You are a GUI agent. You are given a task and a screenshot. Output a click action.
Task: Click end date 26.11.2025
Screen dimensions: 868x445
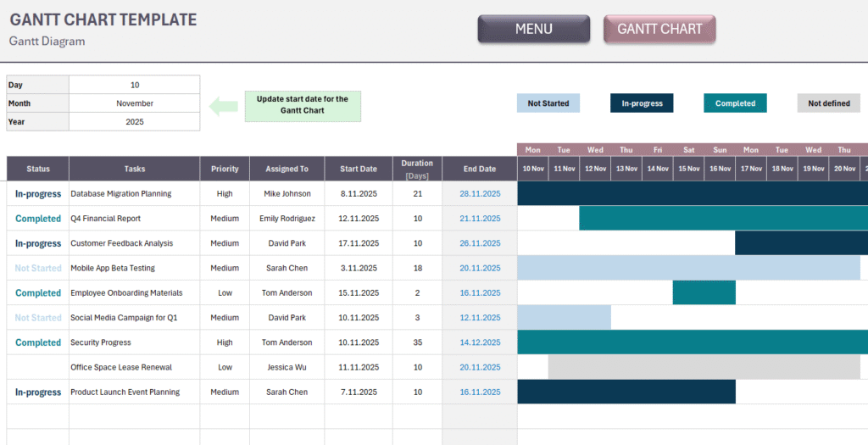pos(480,243)
